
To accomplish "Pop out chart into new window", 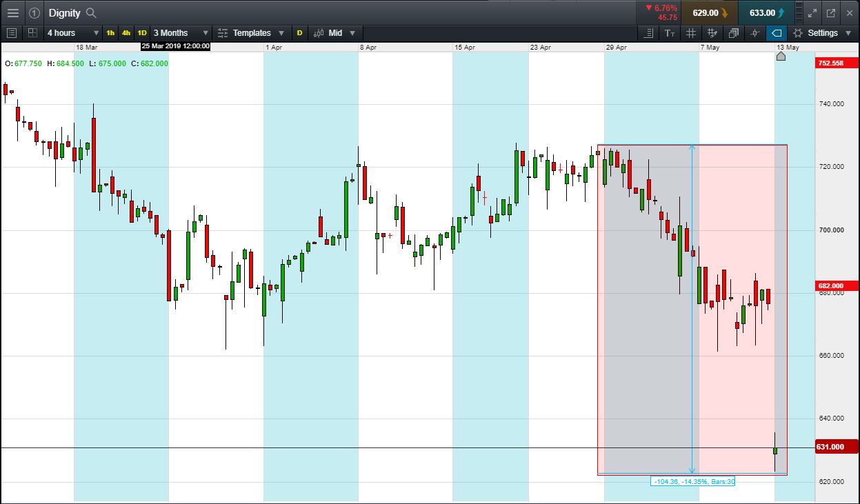I will (830, 13).
